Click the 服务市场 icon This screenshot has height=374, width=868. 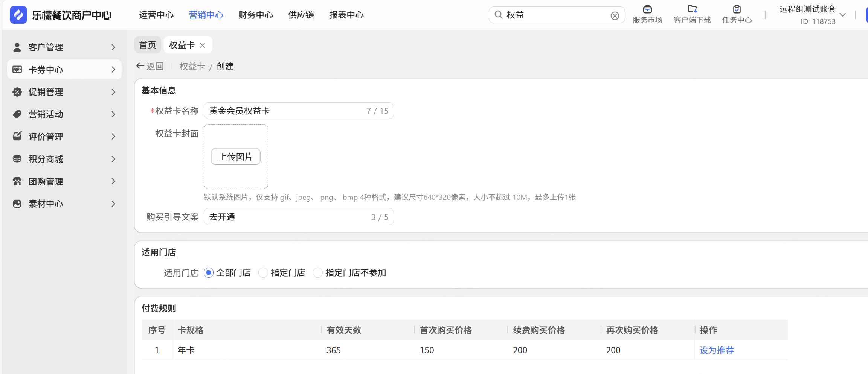click(x=647, y=9)
